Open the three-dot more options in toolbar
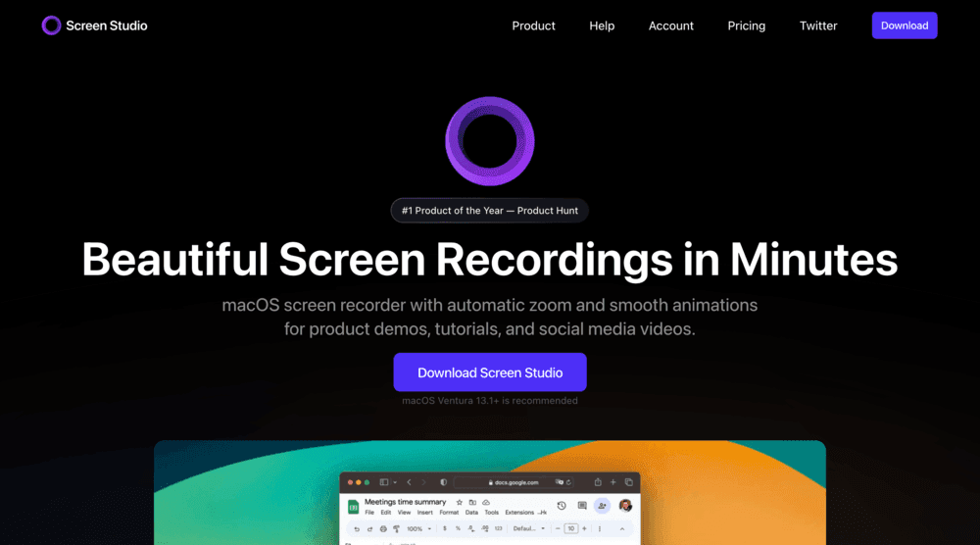The height and width of the screenshot is (545, 980). pos(600,528)
